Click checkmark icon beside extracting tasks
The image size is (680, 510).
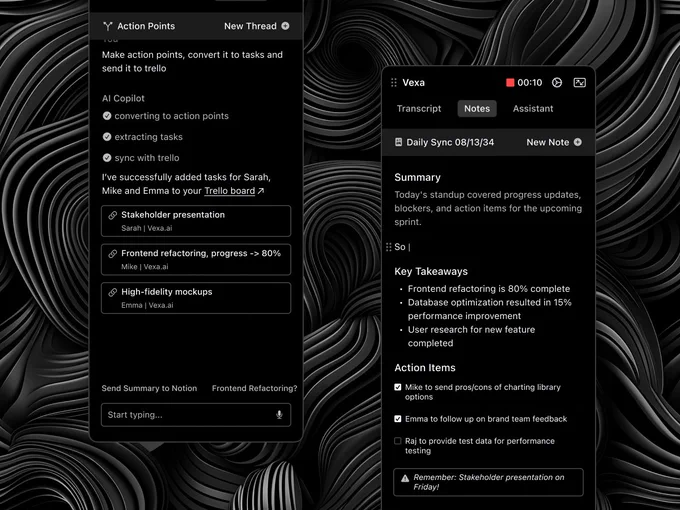107,137
